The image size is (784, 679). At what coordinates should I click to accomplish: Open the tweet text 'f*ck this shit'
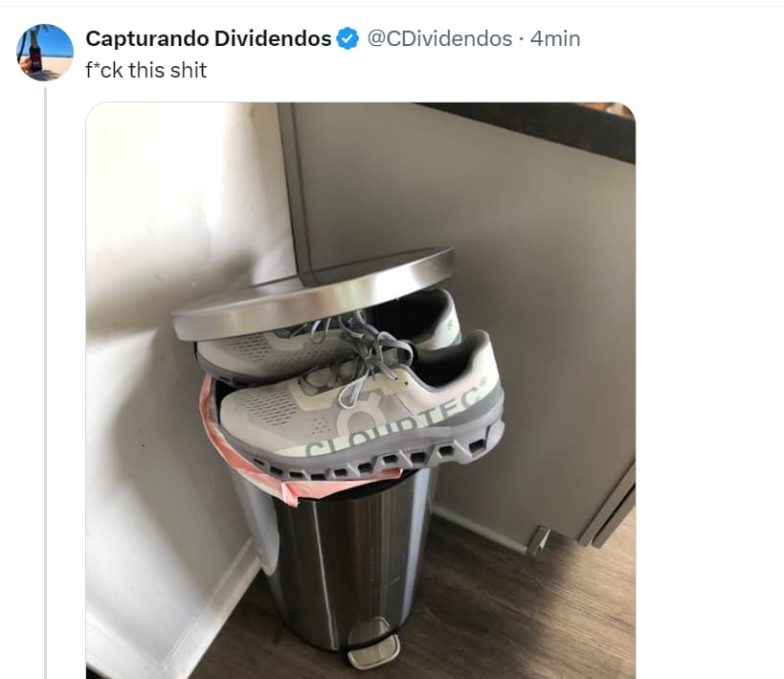(146, 70)
